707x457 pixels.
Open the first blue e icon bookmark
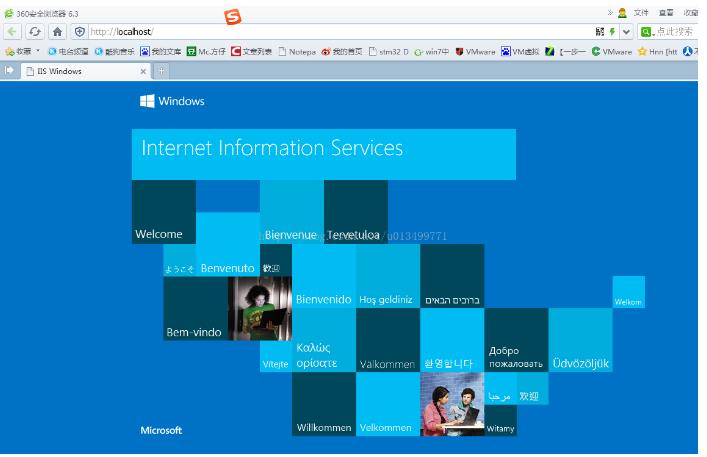coord(68,51)
